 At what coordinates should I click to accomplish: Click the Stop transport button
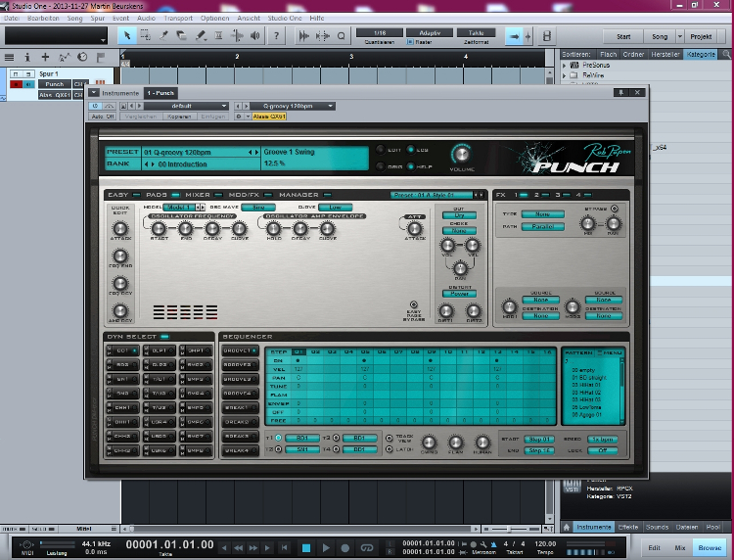point(306,548)
